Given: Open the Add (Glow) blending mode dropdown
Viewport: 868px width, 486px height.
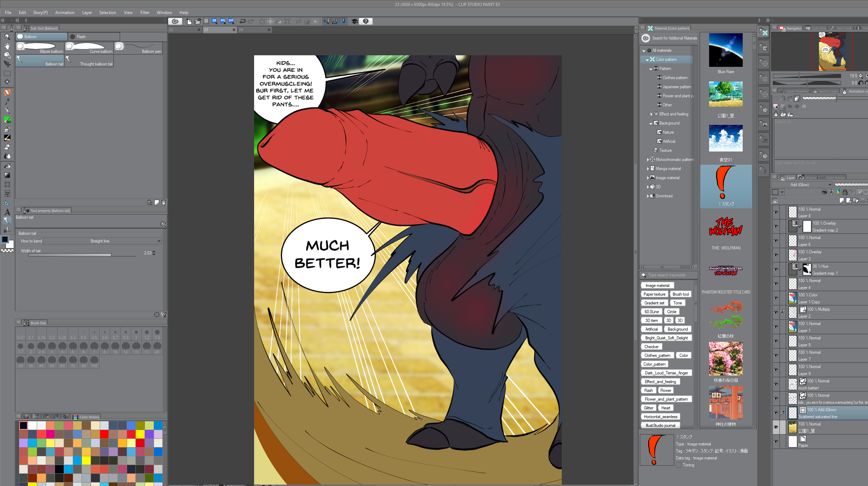Looking at the screenshot, I should click(801, 185).
